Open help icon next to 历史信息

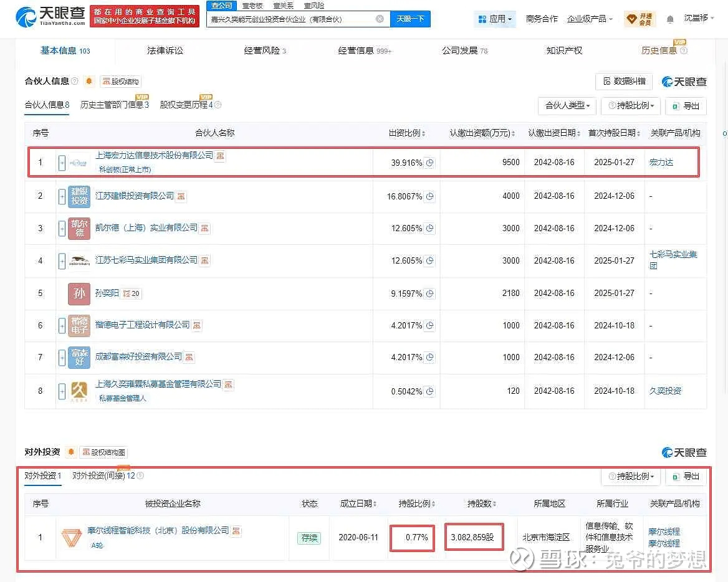pyautogui.click(x=684, y=50)
